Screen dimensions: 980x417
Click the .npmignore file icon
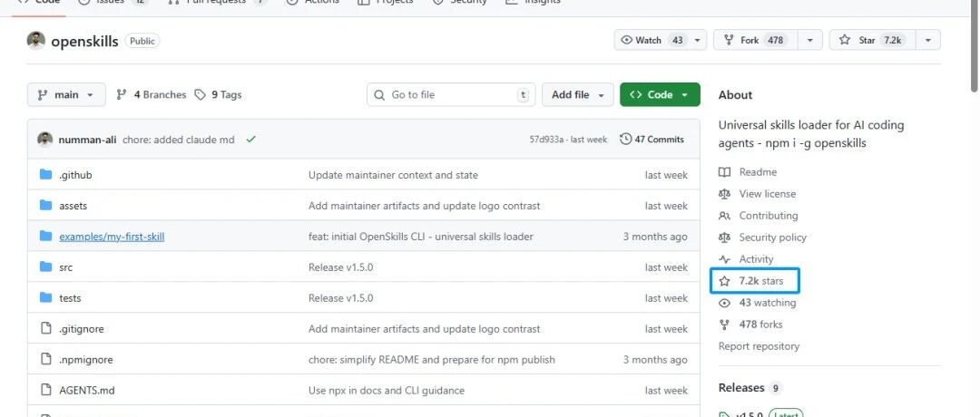coord(45,359)
